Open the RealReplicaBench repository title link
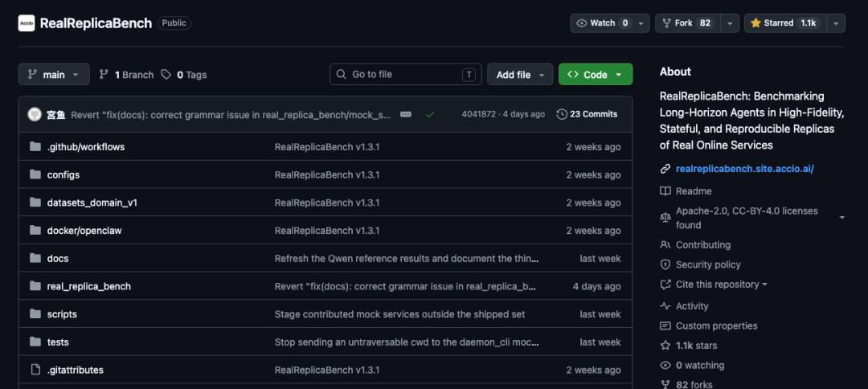 click(x=96, y=23)
